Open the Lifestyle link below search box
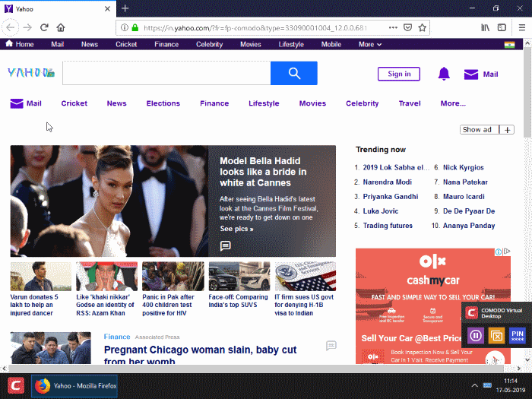 click(264, 103)
